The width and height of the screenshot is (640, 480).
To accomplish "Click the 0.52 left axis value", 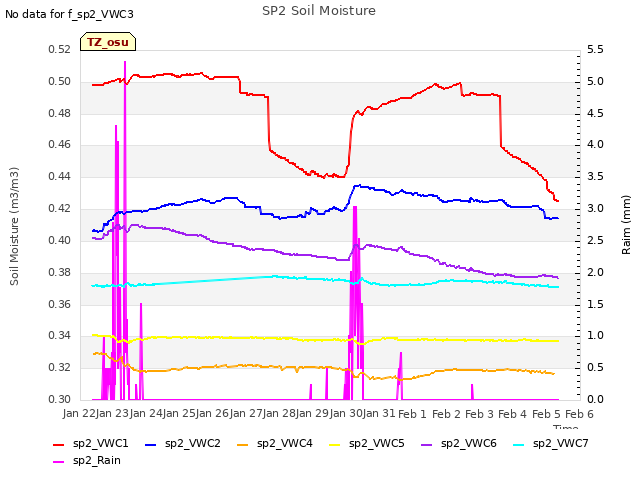I will click(60, 50).
